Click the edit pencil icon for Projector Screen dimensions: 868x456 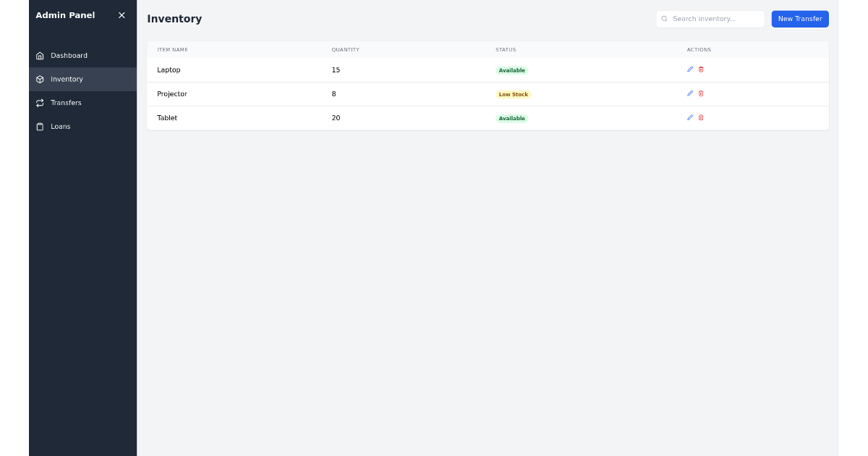(690, 93)
